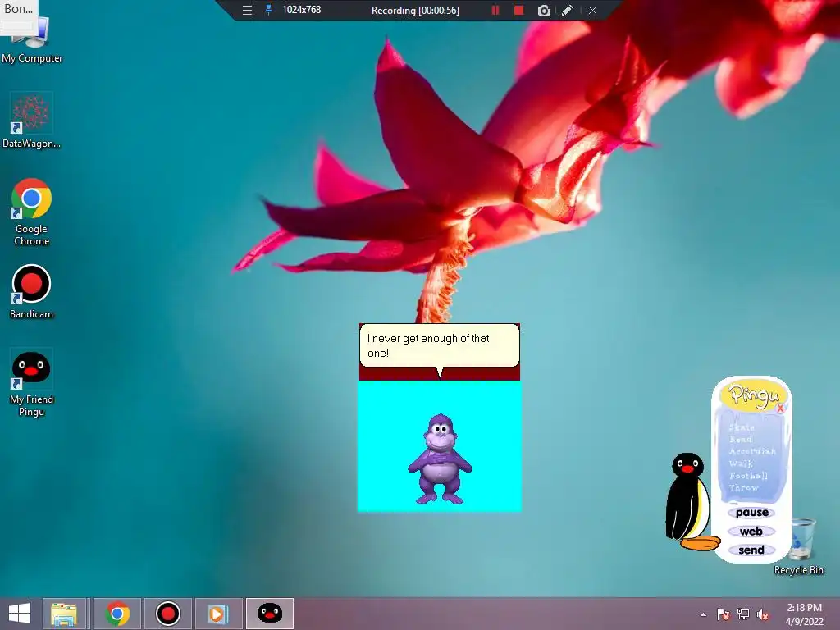
Task: Switch to Bandicam in the taskbar
Action: pos(167,614)
